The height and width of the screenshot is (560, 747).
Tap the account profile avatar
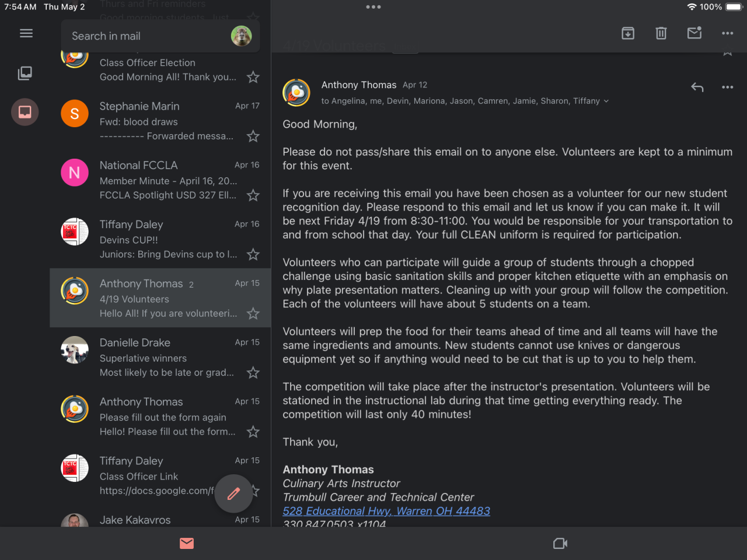(241, 36)
